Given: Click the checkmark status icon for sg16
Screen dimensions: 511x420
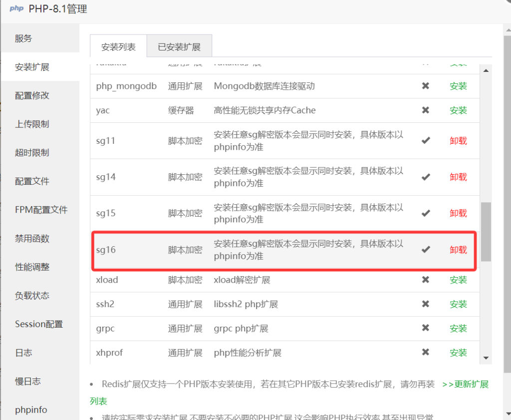Looking at the screenshot, I should pyautogui.click(x=426, y=250).
